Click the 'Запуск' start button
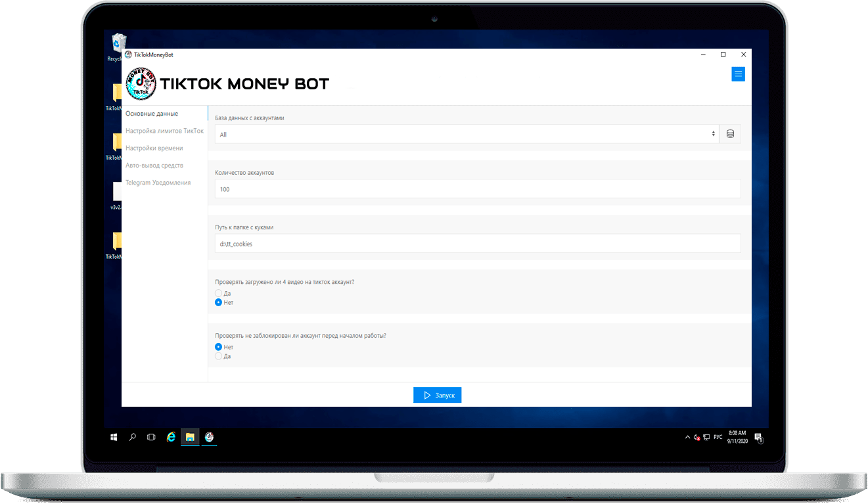The image size is (868, 504). tap(437, 395)
